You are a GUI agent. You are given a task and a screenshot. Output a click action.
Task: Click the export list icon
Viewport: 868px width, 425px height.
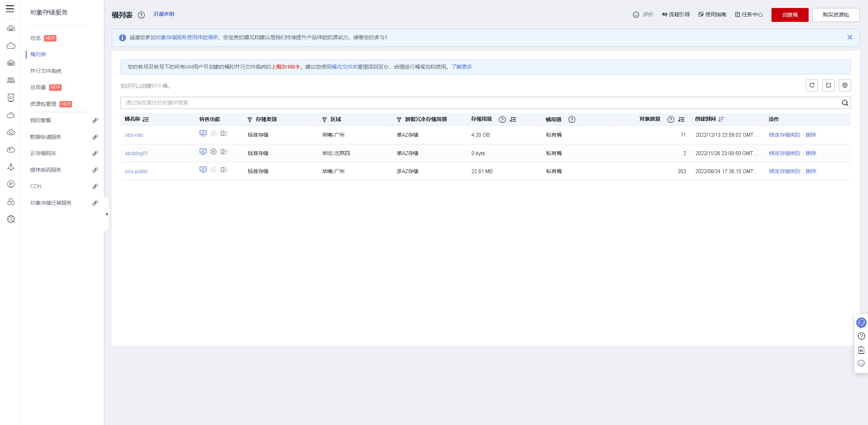828,85
